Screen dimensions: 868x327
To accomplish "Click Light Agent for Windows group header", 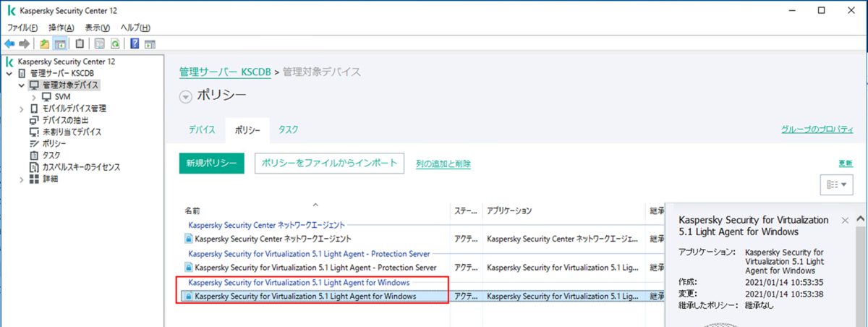I will pyautogui.click(x=299, y=282).
